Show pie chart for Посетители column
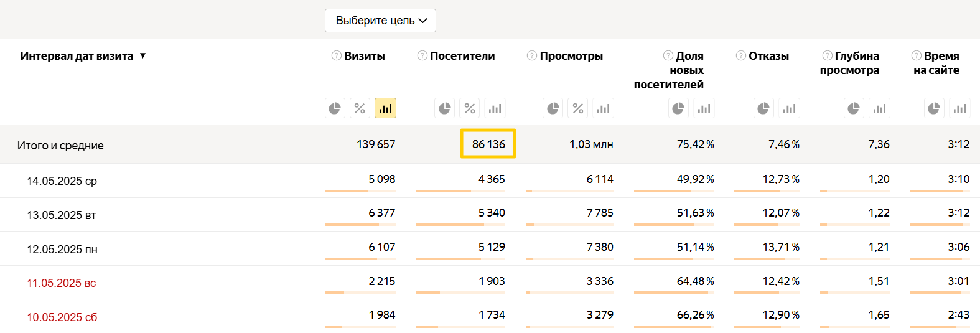The height and width of the screenshot is (333, 980). pos(444,108)
